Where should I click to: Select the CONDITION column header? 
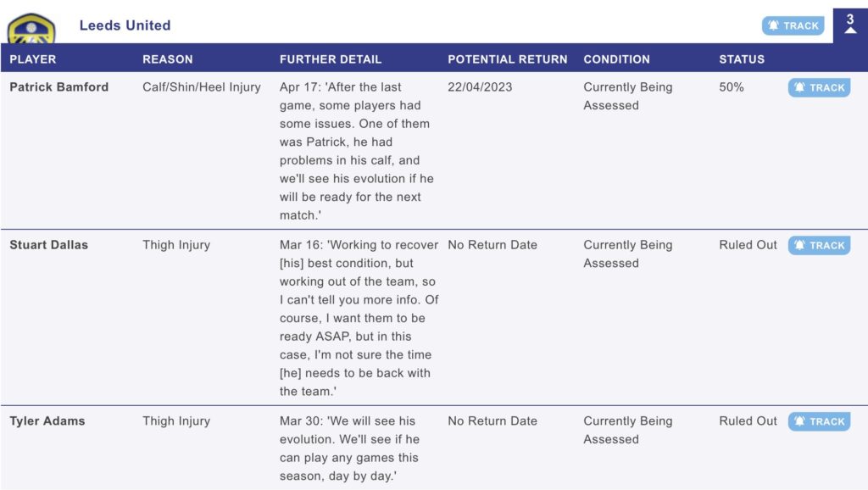(617, 59)
